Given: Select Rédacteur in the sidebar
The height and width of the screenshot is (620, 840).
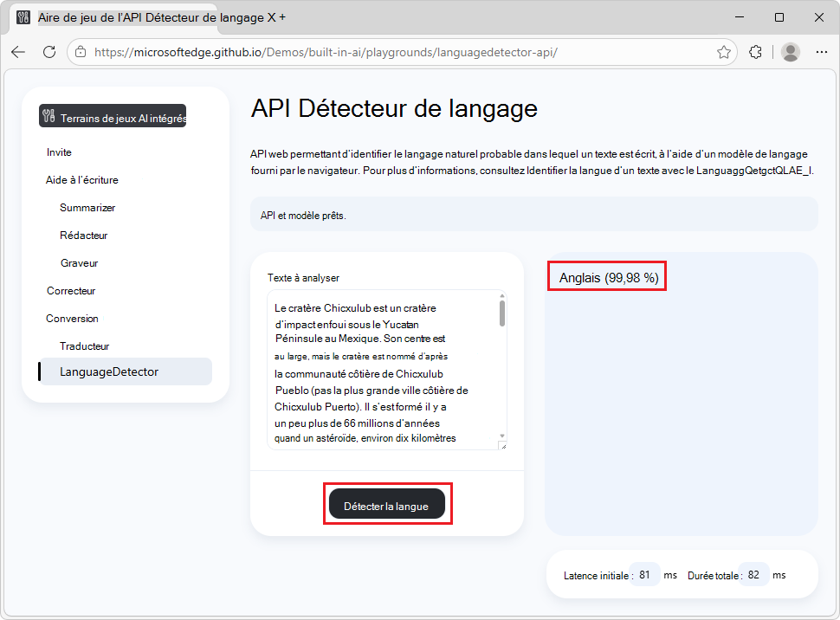Looking at the screenshot, I should pyautogui.click(x=84, y=236).
